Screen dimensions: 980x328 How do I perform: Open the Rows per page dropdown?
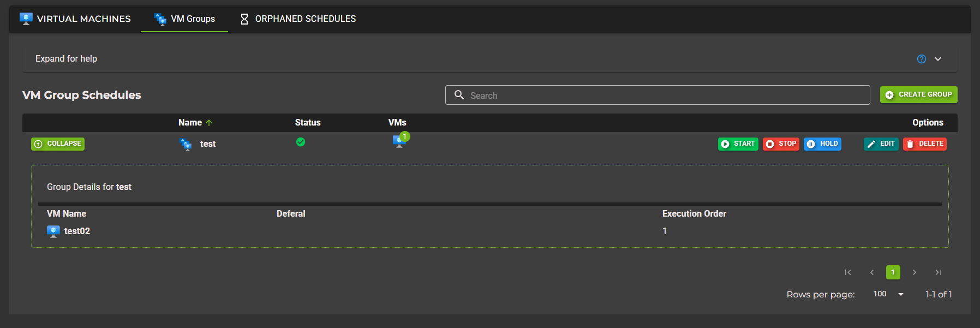(887, 294)
